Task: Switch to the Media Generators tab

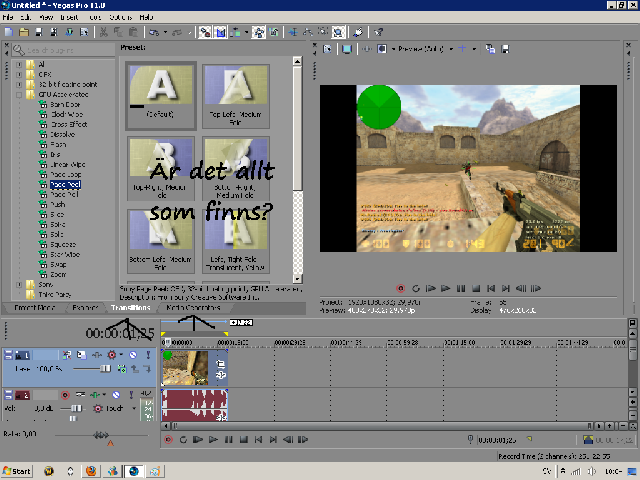Action: (x=193, y=307)
